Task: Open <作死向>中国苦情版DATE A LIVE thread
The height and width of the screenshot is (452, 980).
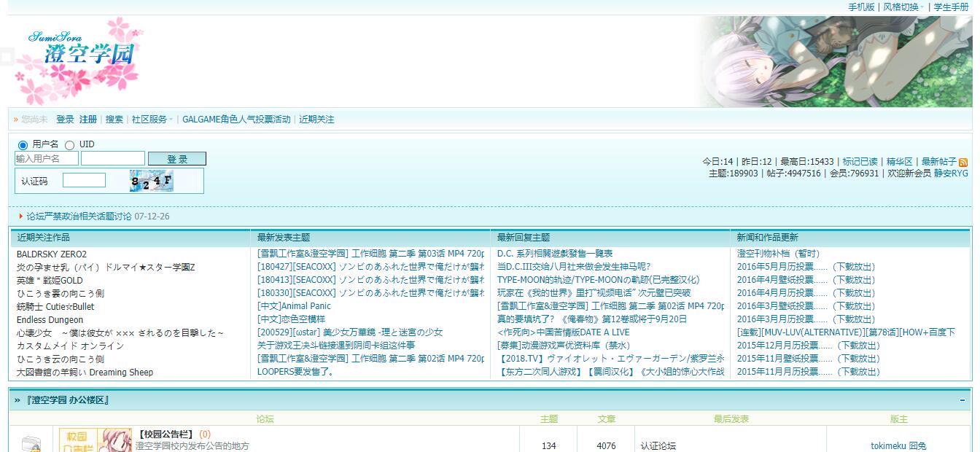Action: pyautogui.click(x=563, y=332)
